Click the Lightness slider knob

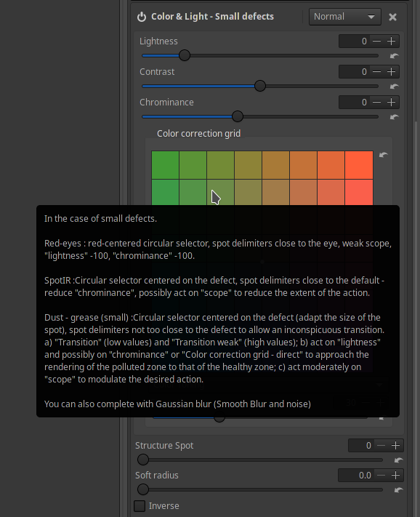[185, 55]
